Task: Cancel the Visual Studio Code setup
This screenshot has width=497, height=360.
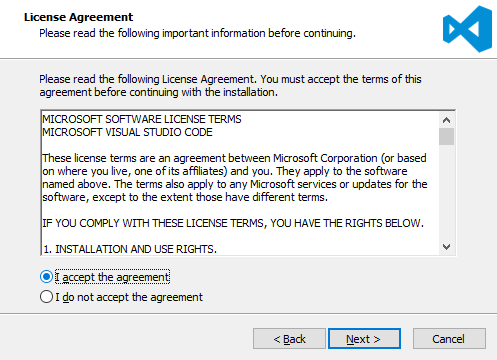Action: [449, 339]
